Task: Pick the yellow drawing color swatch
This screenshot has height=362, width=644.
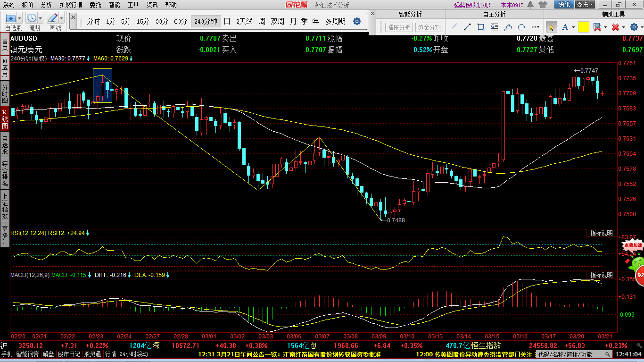Action: coord(584,27)
